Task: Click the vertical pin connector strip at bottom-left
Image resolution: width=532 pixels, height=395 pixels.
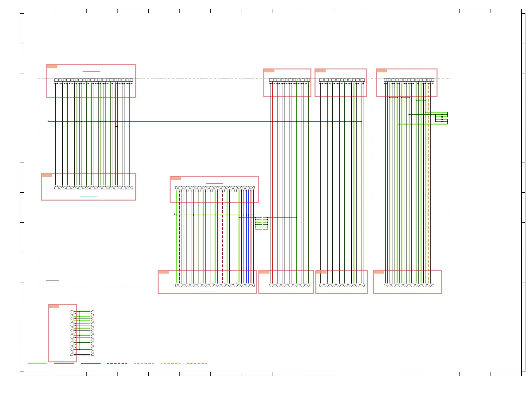Action: 72,333
